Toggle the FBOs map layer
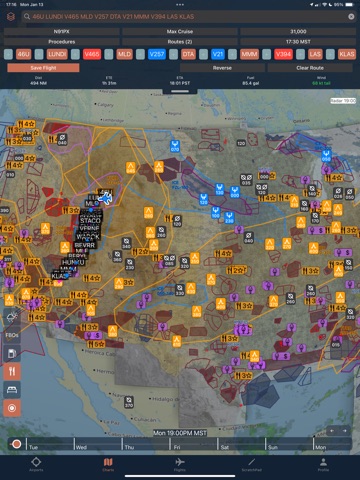 [x=12, y=335]
